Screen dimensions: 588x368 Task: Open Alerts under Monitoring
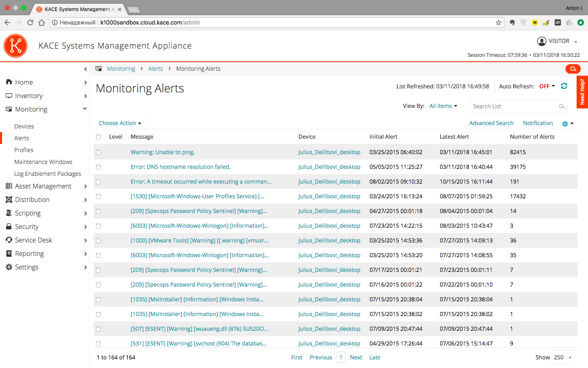click(22, 138)
